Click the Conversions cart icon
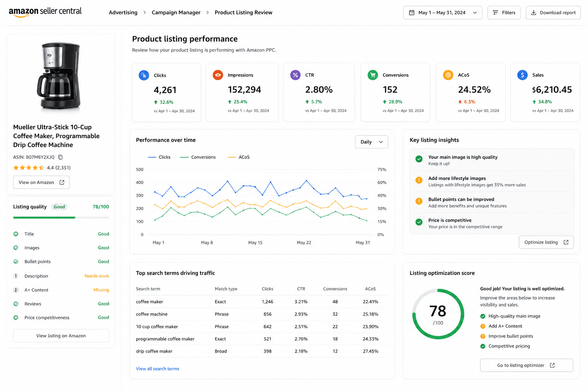This screenshot has height=392, width=588. pyautogui.click(x=373, y=75)
